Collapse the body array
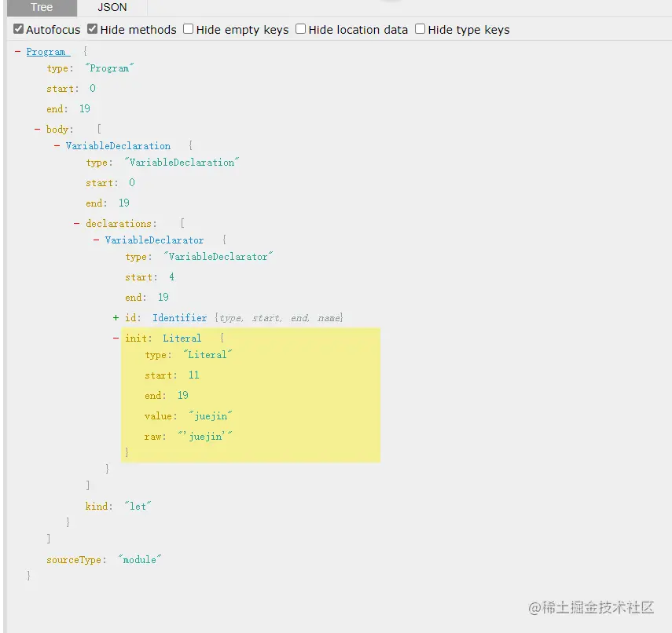The width and height of the screenshot is (672, 633). pos(37,129)
